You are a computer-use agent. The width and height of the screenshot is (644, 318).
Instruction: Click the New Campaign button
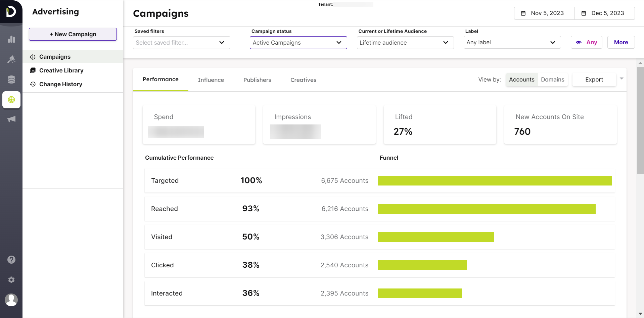73,34
